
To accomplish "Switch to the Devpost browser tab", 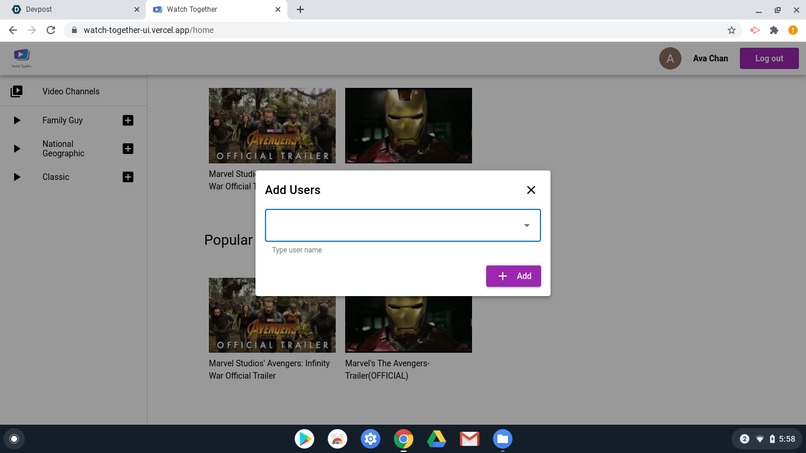I will [x=72, y=9].
